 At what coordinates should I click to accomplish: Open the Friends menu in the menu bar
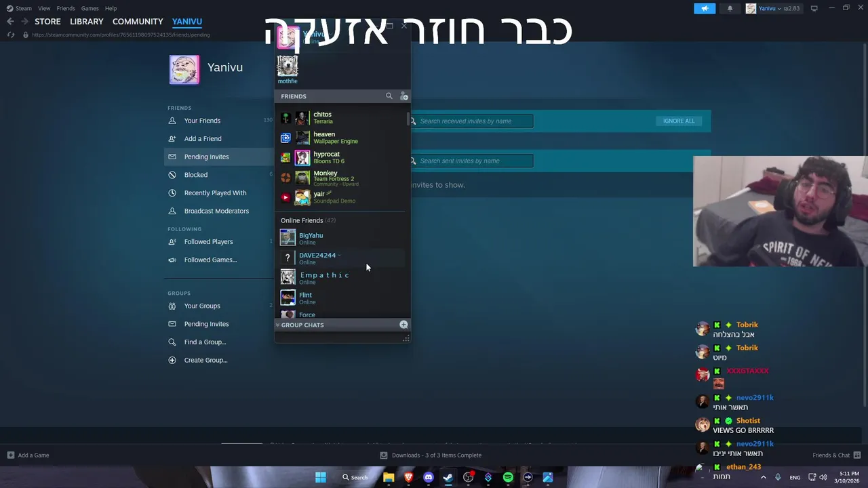66,8
